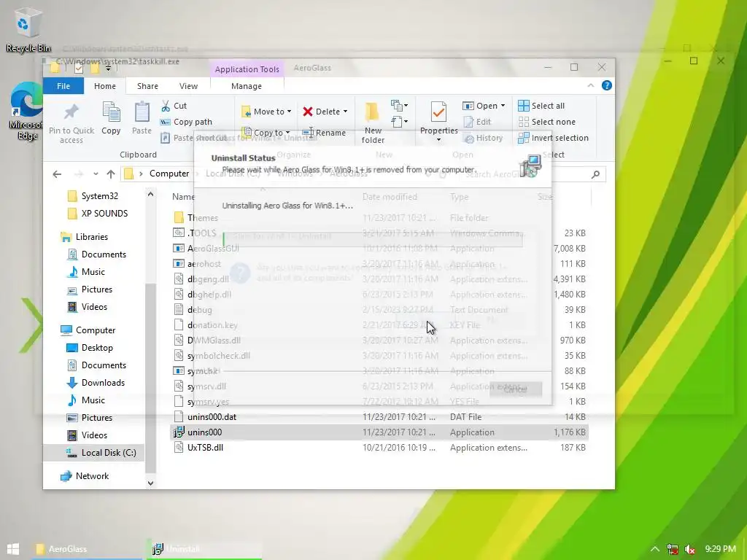Go up one folder level

click(111, 174)
